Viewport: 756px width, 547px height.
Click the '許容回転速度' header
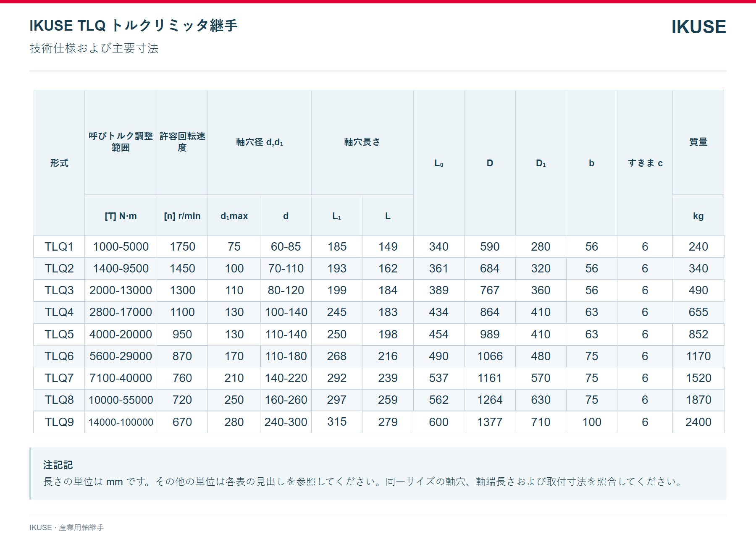point(182,142)
